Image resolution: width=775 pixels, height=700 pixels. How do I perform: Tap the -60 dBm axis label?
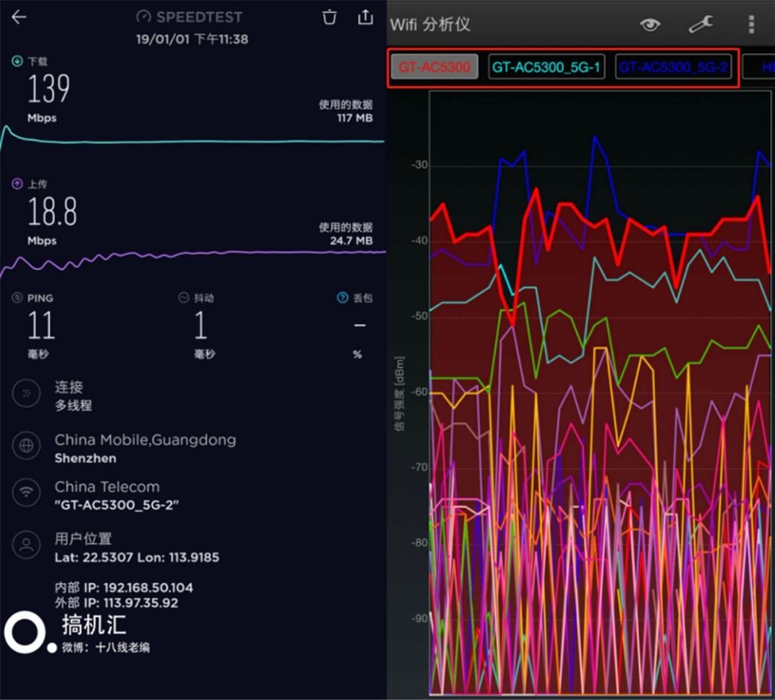(x=419, y=391)
